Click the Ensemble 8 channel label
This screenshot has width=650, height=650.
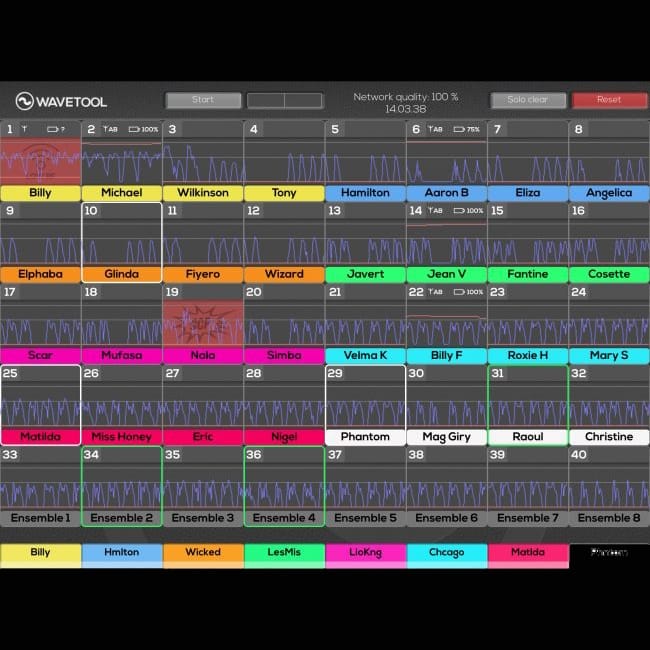pyautogui.click(x=609, y=518)
